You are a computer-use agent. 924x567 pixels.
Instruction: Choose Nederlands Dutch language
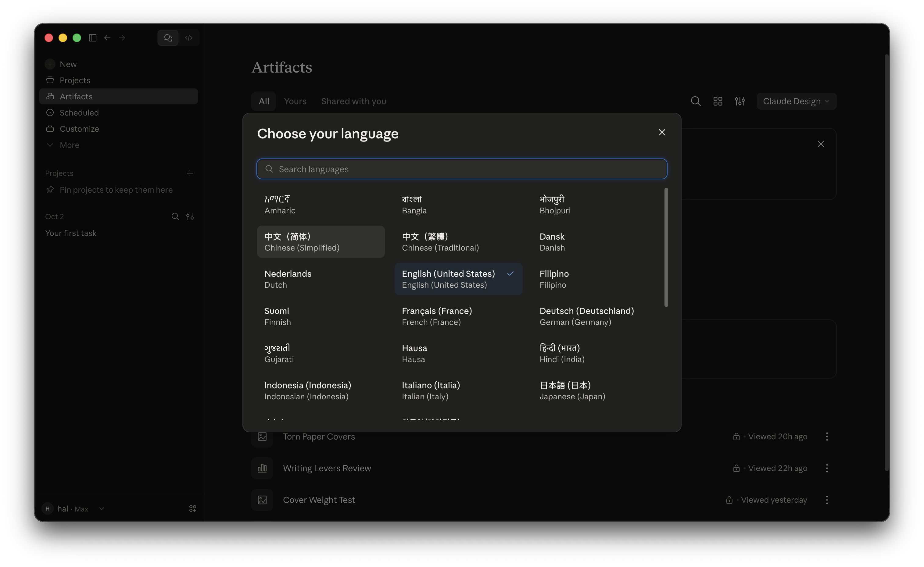pyautogui.click(x=321, y=279)
